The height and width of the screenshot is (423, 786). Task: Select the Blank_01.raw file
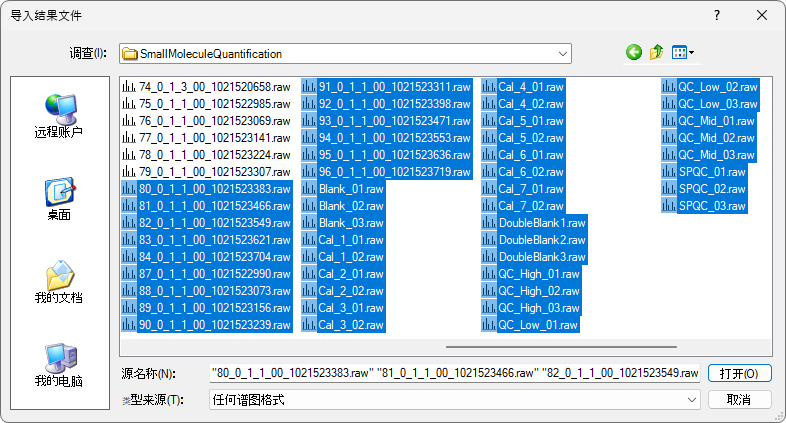coord(351,189)
